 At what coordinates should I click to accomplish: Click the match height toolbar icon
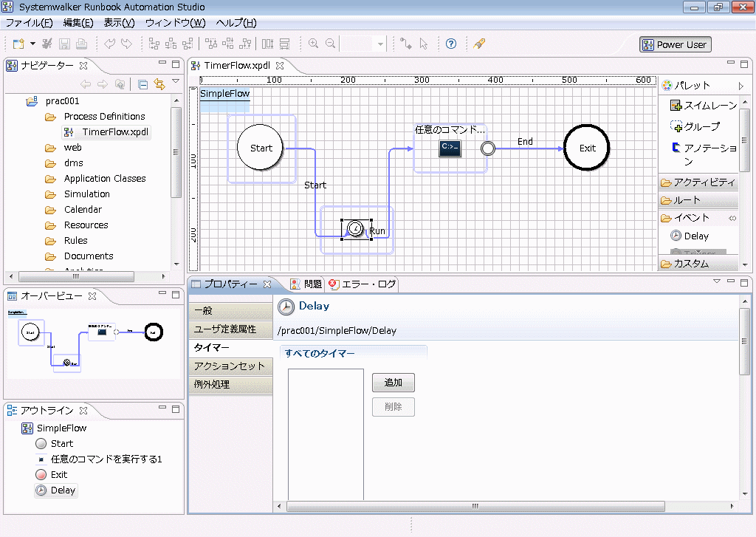point(284,44)
